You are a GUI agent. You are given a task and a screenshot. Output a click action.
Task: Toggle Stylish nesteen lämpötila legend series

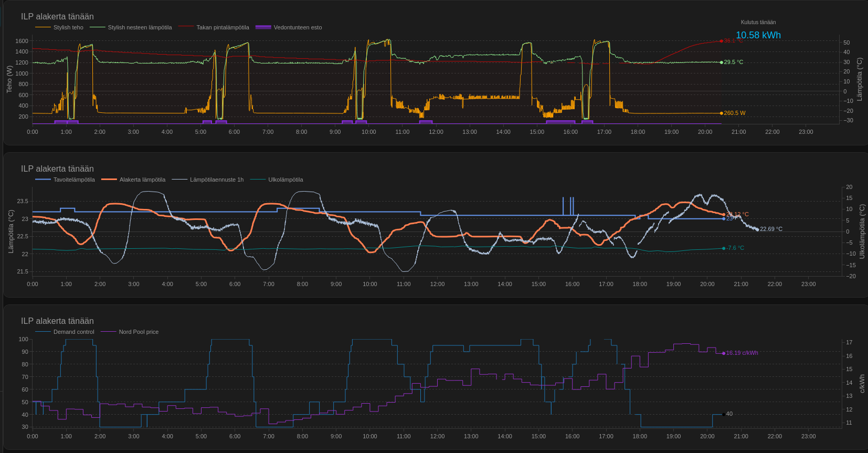(140, 27)
